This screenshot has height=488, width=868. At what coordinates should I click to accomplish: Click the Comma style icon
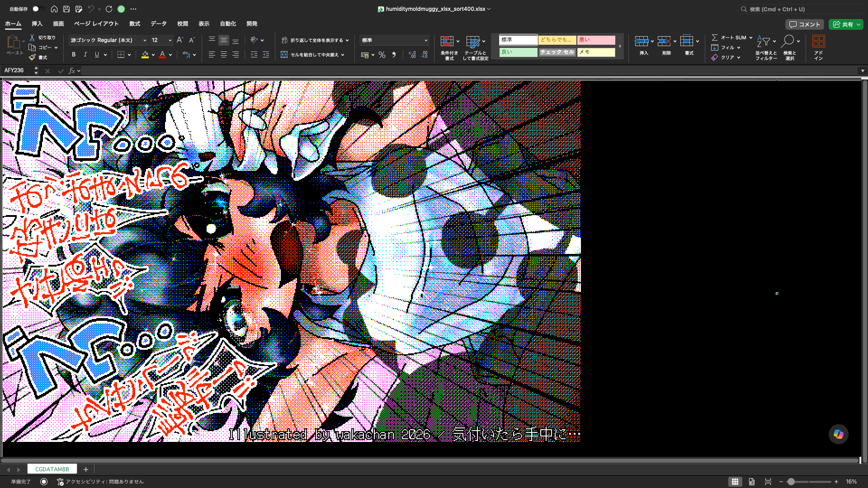[x=394, y=55]
